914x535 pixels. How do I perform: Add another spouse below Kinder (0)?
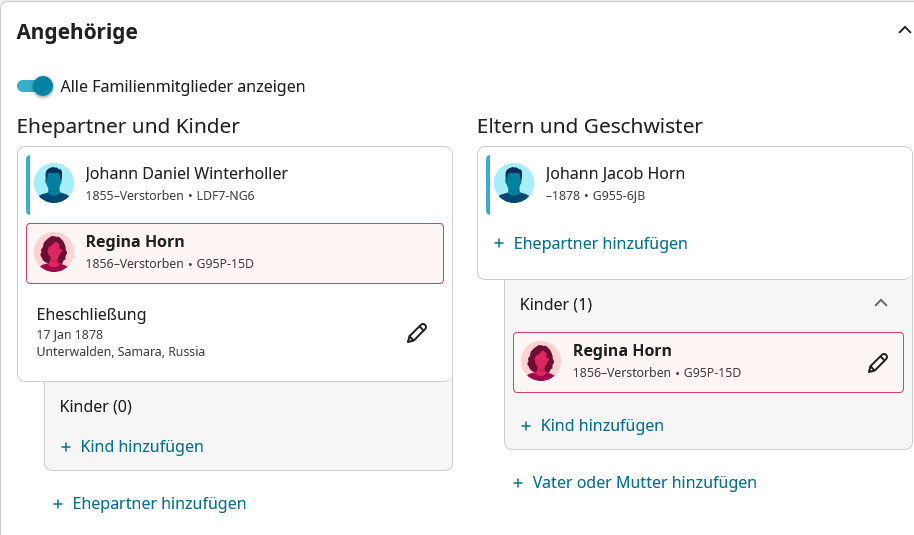click(149, 504)
